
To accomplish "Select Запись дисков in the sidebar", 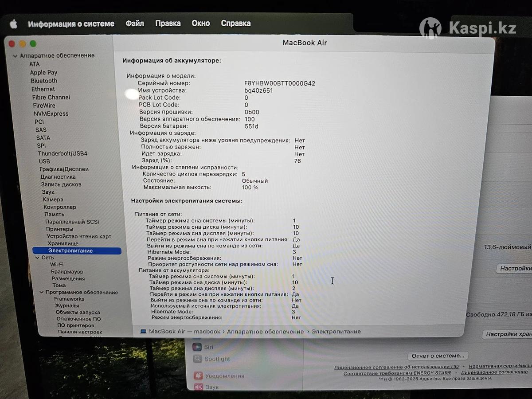I will [x=61, y=184].
